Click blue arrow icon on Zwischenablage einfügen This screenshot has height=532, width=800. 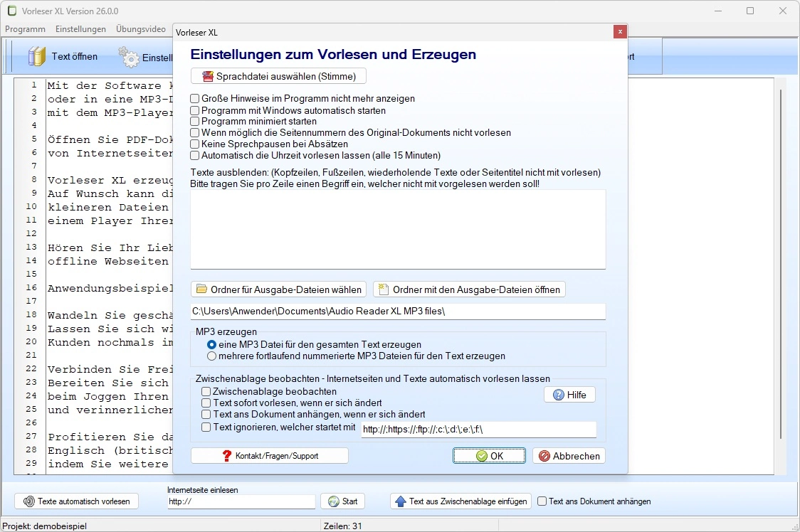pyautogui.click(x=401, y=501)
